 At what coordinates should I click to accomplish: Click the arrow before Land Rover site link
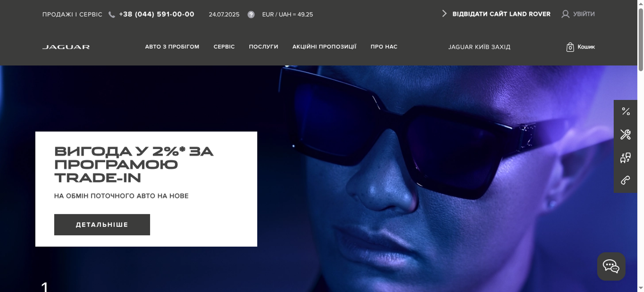pos(444,14)
